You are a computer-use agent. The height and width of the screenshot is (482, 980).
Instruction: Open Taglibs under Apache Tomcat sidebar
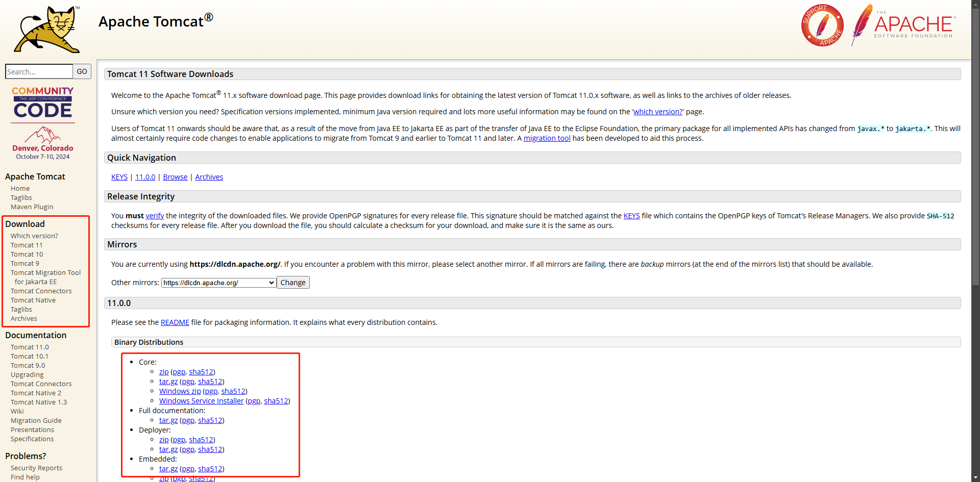point(21,198)
